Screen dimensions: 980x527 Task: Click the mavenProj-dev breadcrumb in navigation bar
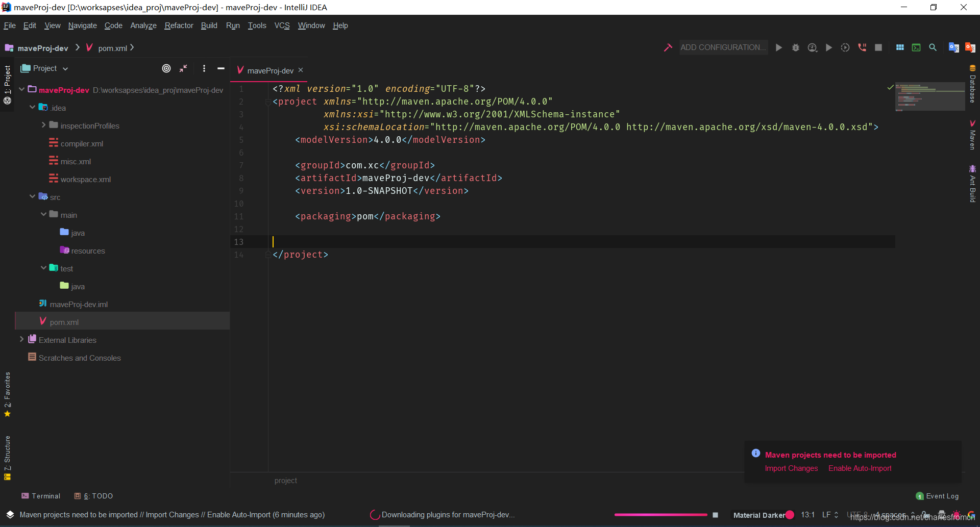(37, 48)
